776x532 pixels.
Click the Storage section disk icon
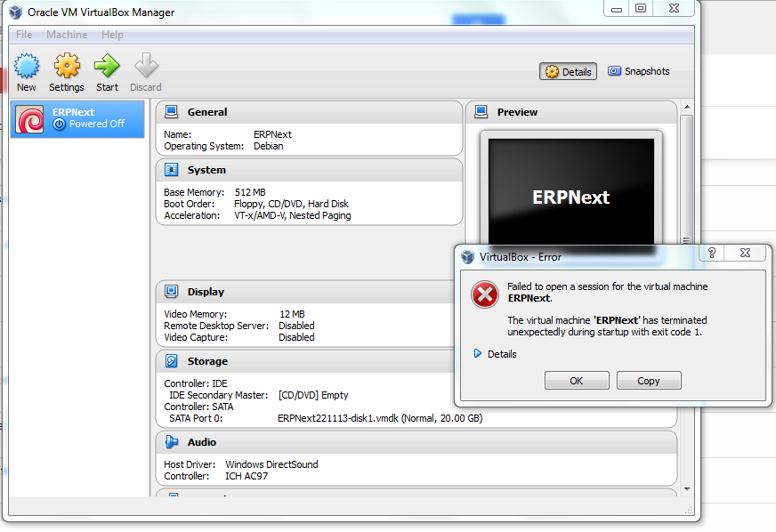click(x=171, y=361)
